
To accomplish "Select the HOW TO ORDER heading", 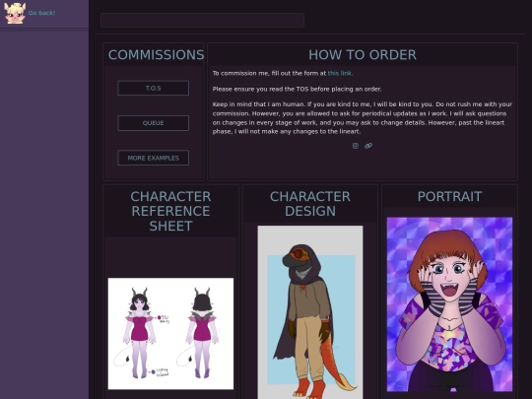I will 362,54.
